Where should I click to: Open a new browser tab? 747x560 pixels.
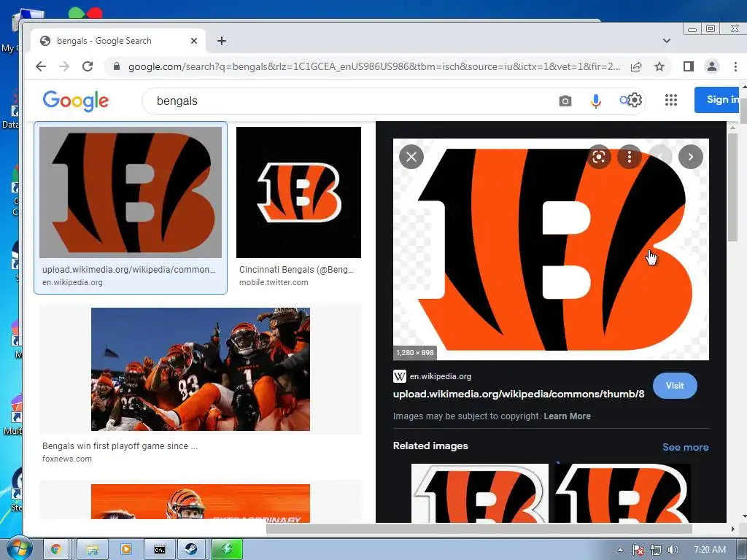coord(222,41)
